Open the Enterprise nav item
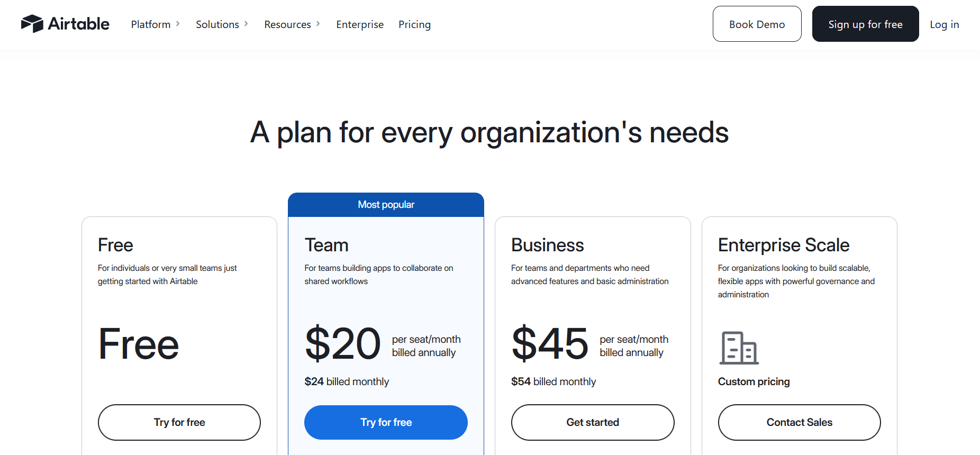This screenshot has height=455, width=980. pos(360,24)
